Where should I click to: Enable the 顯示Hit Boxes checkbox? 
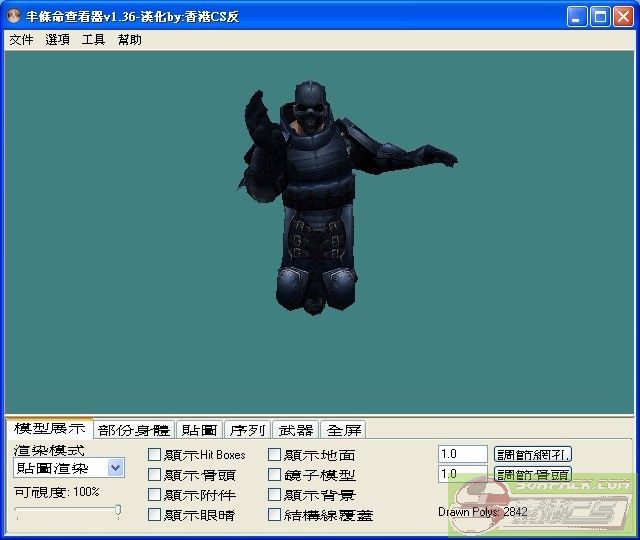click(154, 455)
